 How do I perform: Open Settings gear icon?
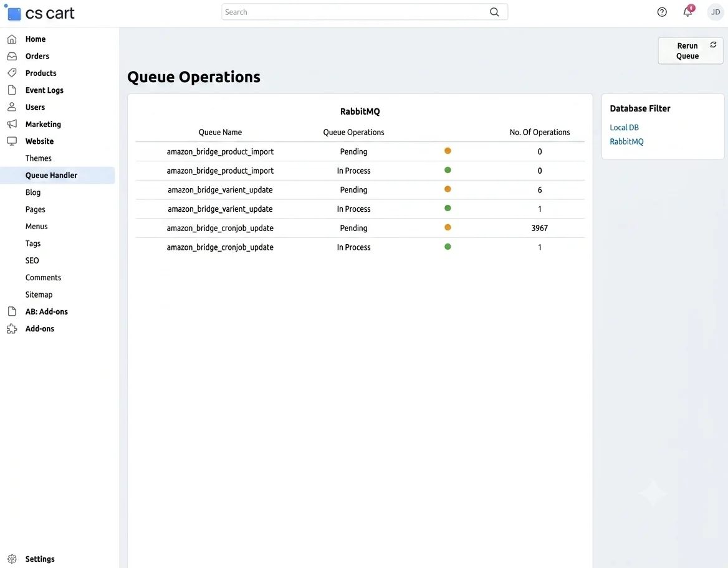tap(12, 559)
